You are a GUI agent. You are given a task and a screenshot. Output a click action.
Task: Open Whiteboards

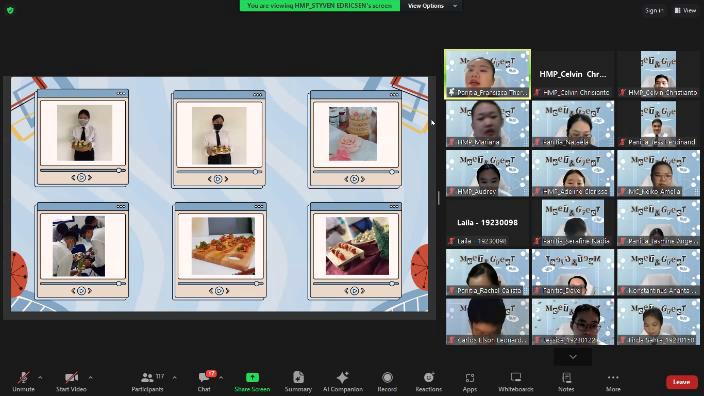516,382
